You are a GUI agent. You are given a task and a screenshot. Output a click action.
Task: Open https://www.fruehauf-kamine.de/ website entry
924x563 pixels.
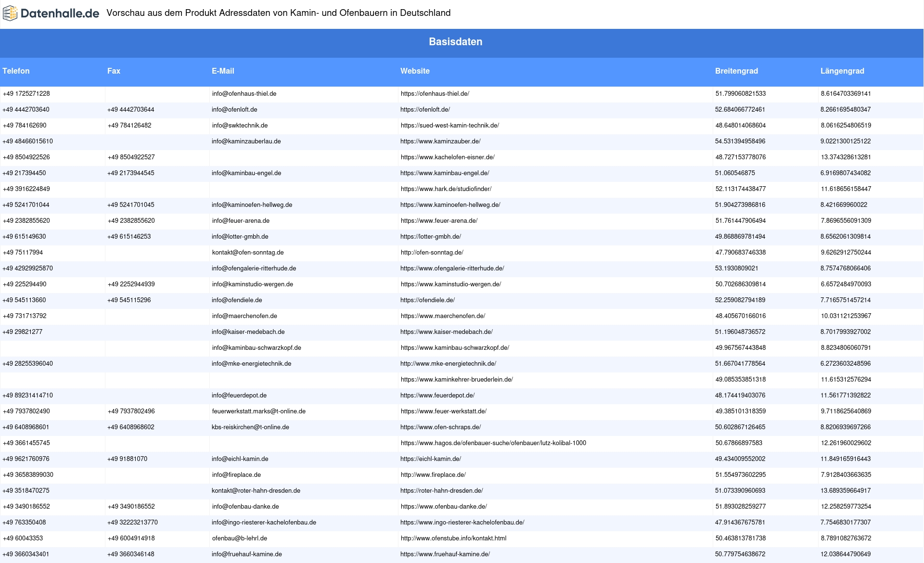(x=445, y=554)
